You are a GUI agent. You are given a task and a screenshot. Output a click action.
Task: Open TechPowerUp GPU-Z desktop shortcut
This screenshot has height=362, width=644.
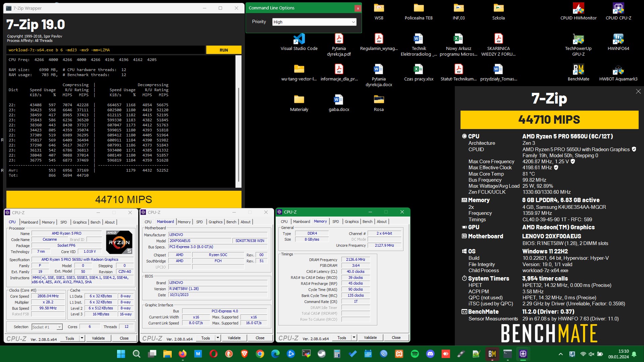coord(578,45)
